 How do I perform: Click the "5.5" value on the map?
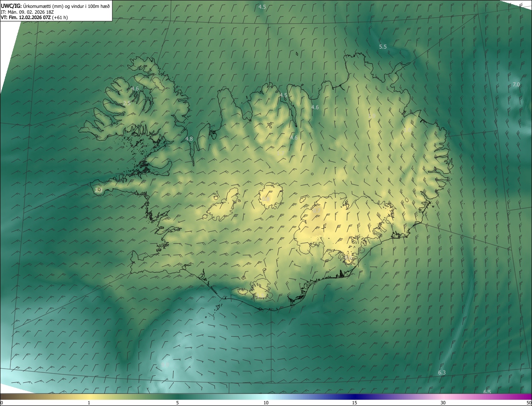(x=383, y=47)
